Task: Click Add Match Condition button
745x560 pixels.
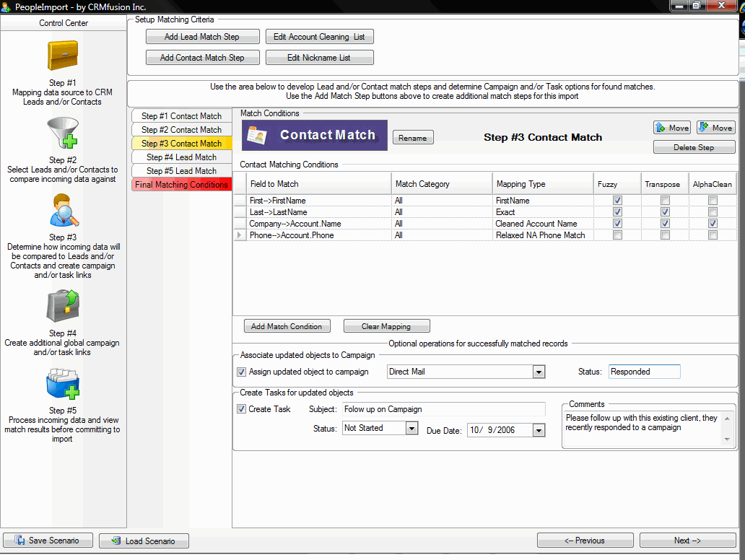Action: click(287, 326)
